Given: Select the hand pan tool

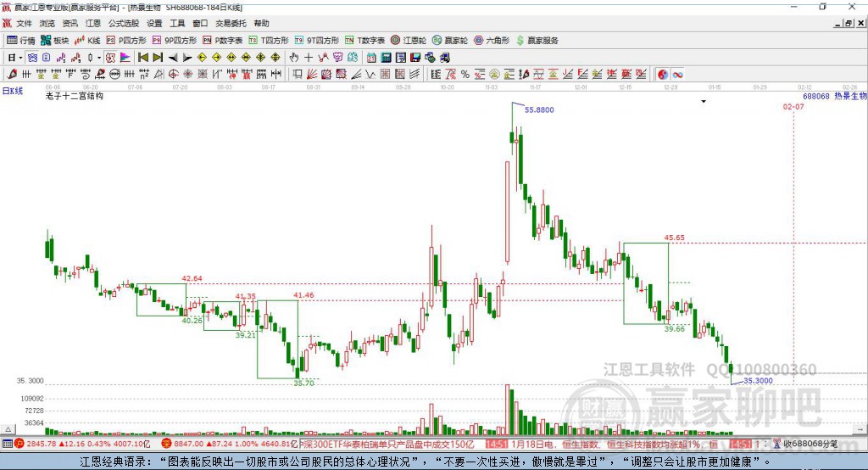Looking at the screenshot, I should 294,57.
